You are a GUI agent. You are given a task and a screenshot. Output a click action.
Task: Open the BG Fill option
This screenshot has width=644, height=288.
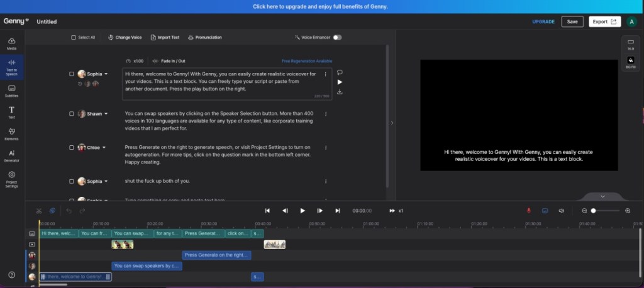630,62
